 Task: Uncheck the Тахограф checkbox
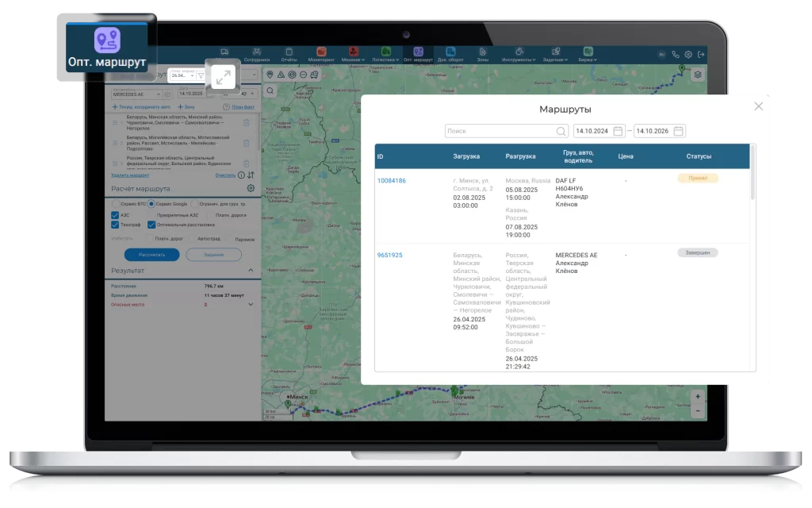point(116,225)
